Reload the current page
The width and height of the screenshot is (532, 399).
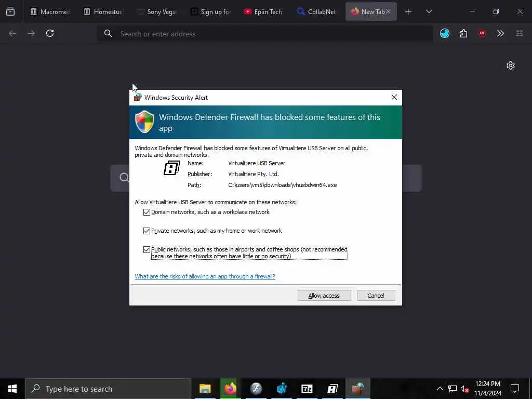click(50, 33)
